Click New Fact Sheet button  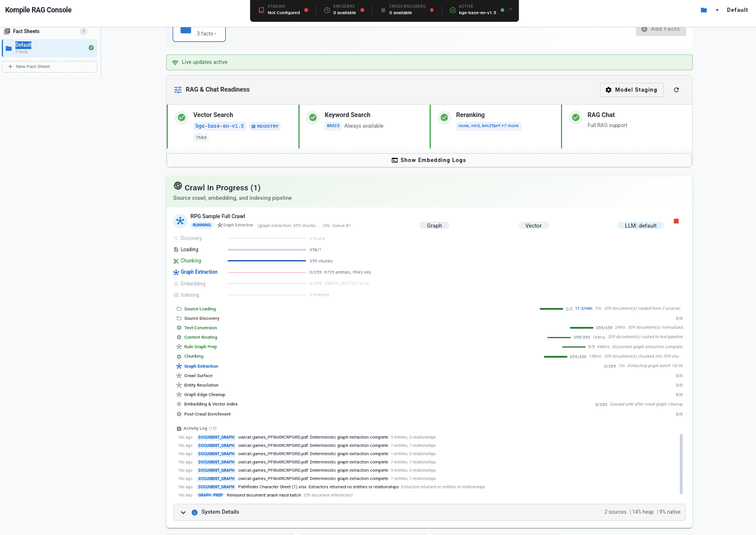click(50, 67)
